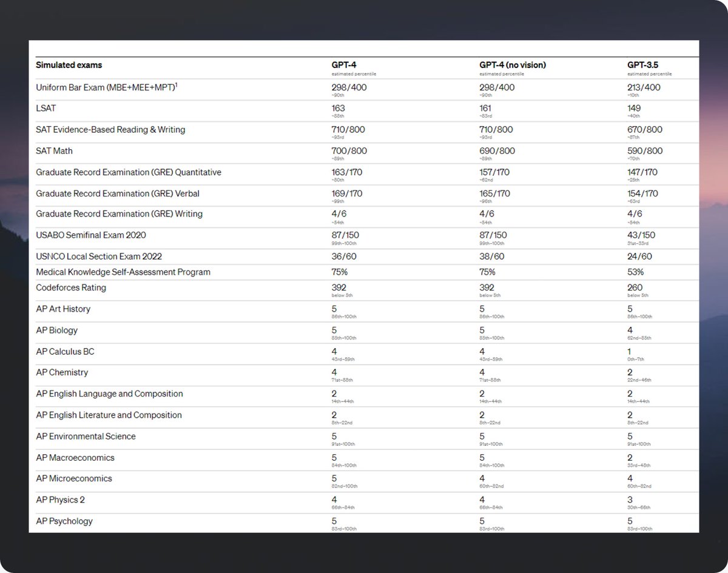Select the "LSAT" row label
This screenshot has height=573, width=728.
[x=45, y=109]
